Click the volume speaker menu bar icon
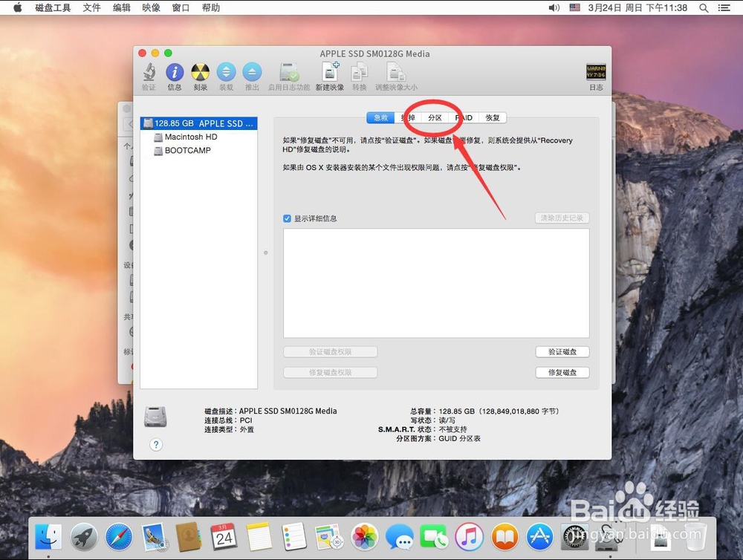 click(554, 7)
